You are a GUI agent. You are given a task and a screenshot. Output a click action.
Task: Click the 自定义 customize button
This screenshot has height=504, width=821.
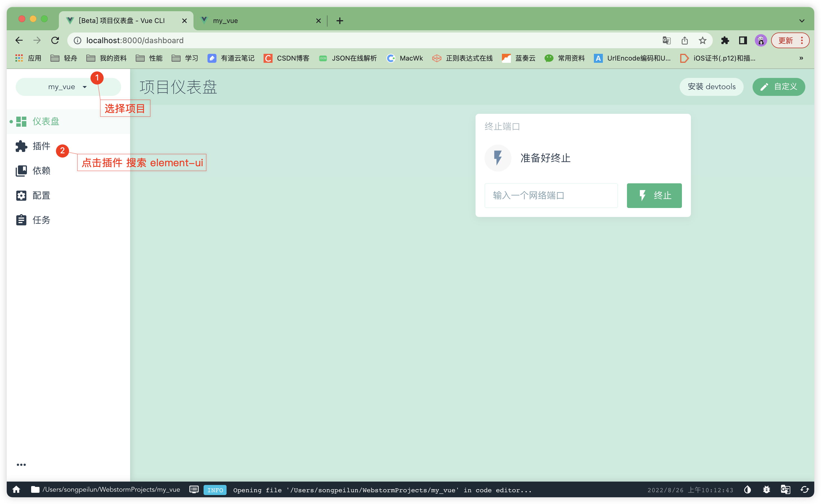778,87
